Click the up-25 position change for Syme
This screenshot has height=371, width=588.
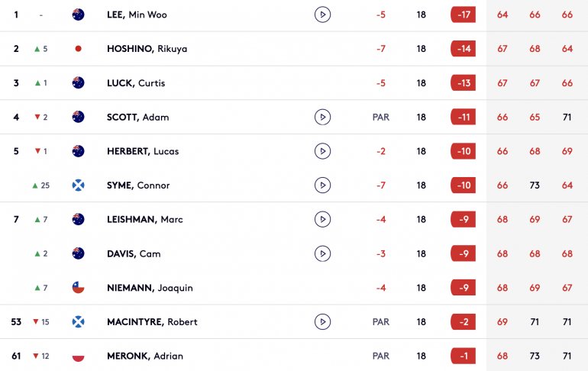pos(41,185)
